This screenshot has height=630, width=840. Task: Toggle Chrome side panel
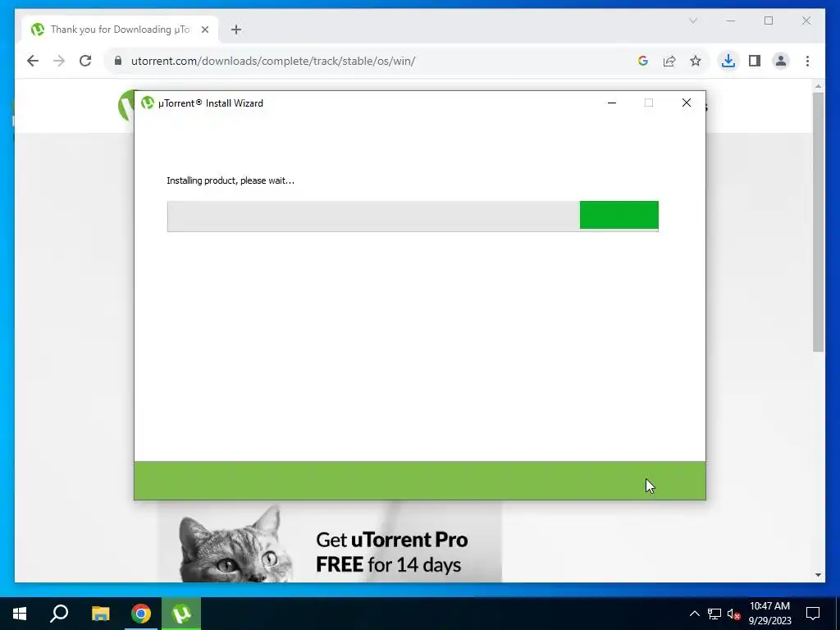coord(755,61)
